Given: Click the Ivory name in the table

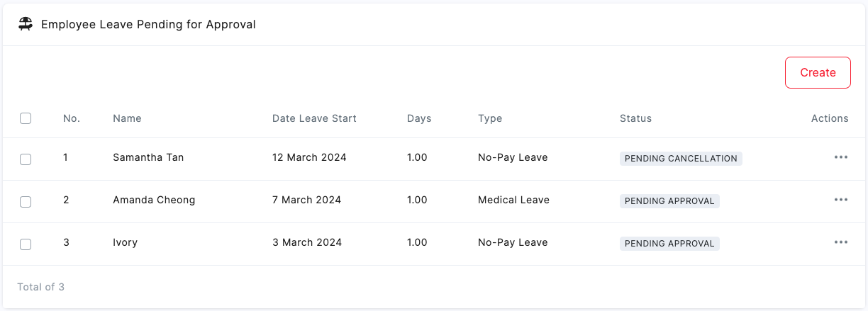Looking at the screenshot, I should pos(125,242).
